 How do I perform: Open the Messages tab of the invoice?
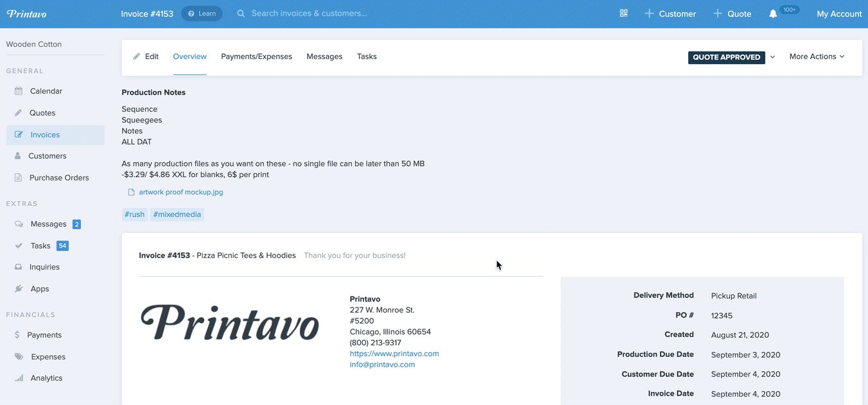[324, 56]
